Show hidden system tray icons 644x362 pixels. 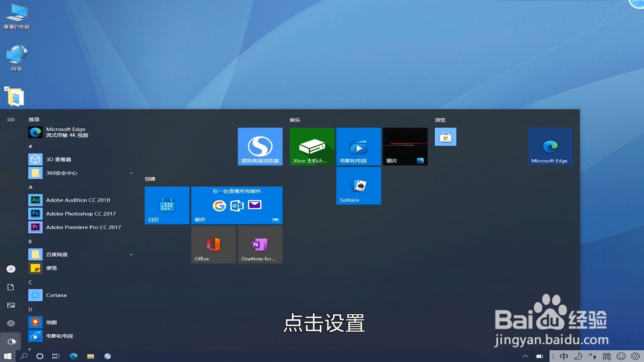[x=525, y=356]
